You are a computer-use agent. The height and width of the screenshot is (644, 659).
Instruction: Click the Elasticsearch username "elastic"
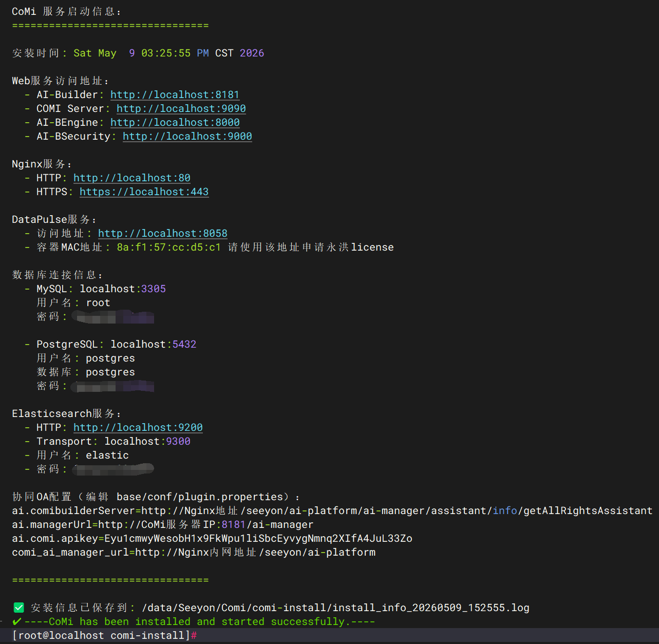[107, 455]
